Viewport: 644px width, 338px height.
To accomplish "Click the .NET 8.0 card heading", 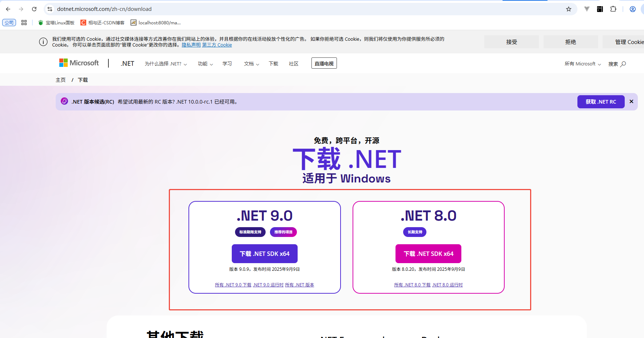I will point(429,216).
